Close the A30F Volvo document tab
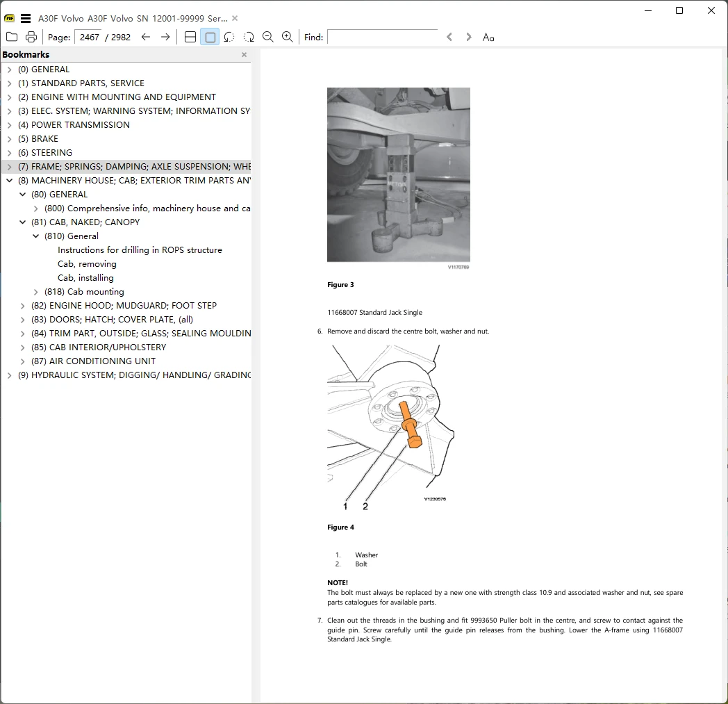This screenshot has width=728, height=704. [x=235, y=18]
